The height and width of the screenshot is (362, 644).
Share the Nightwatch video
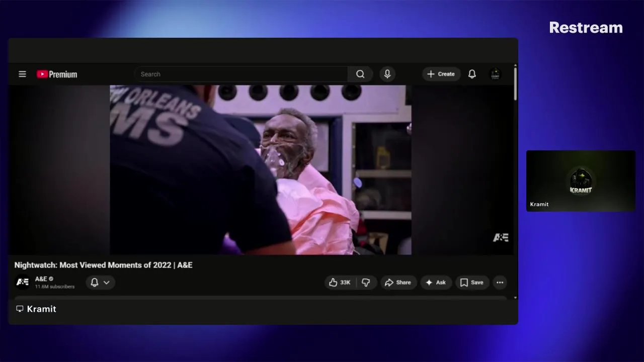[x=398, y=283]
